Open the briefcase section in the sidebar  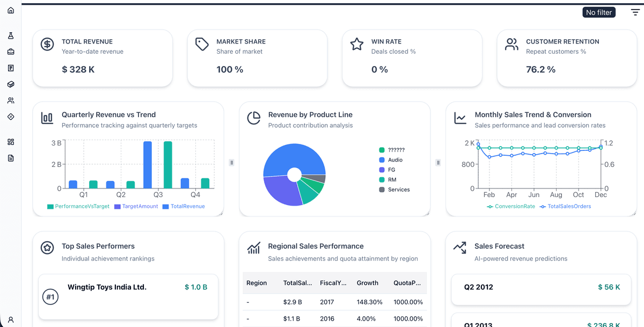coord(10,52)
